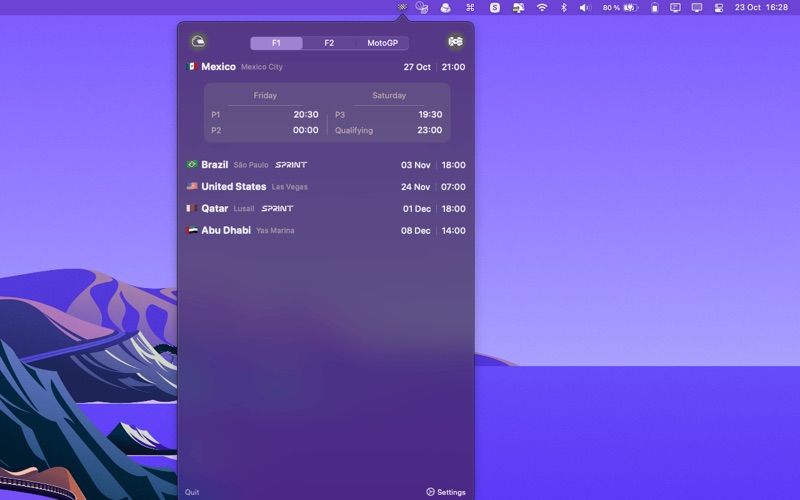The height and width of the screenshot is (500, 800).
Task: Click the race car icon button
Action: click(x=455, y=42)
